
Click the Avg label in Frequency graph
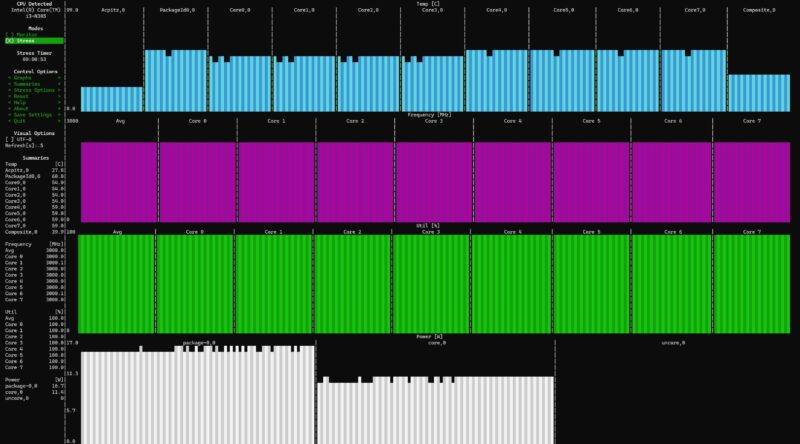click(120, 121)
